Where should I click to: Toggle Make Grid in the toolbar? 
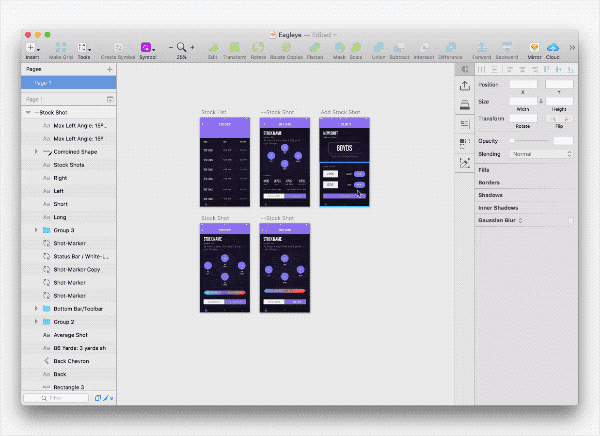[x=62, y=47]
